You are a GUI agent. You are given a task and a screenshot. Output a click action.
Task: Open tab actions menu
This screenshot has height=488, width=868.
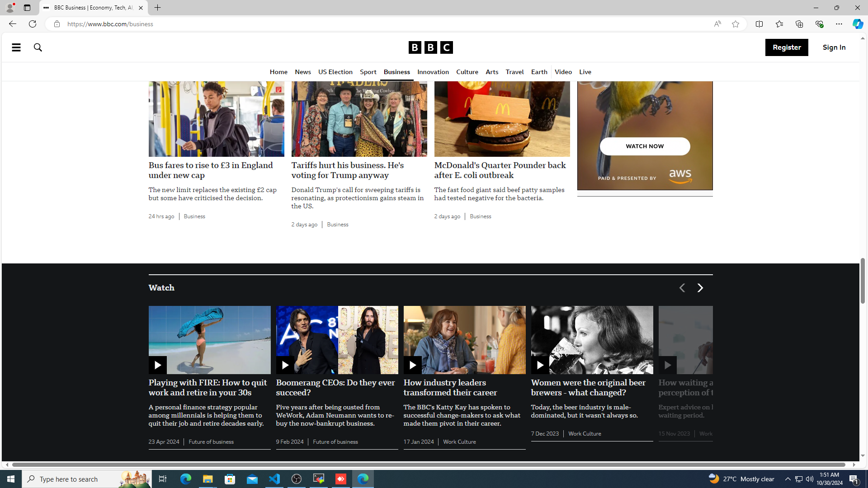[27, 8]
